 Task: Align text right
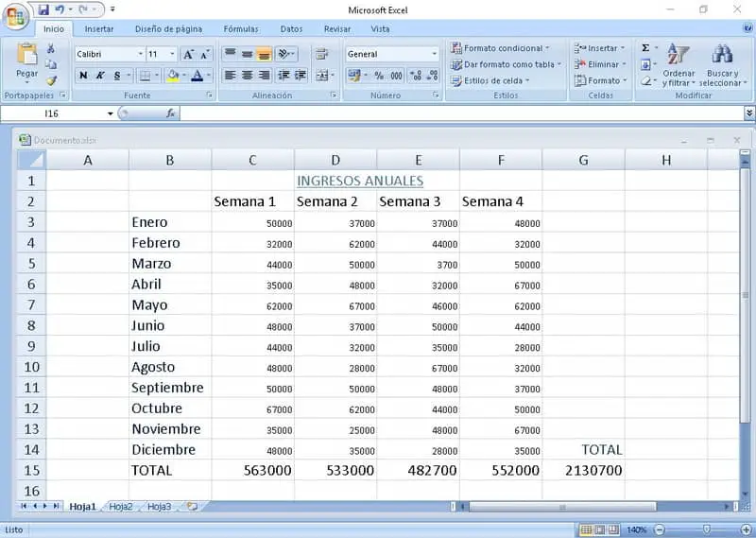click(x=264, y=76)
